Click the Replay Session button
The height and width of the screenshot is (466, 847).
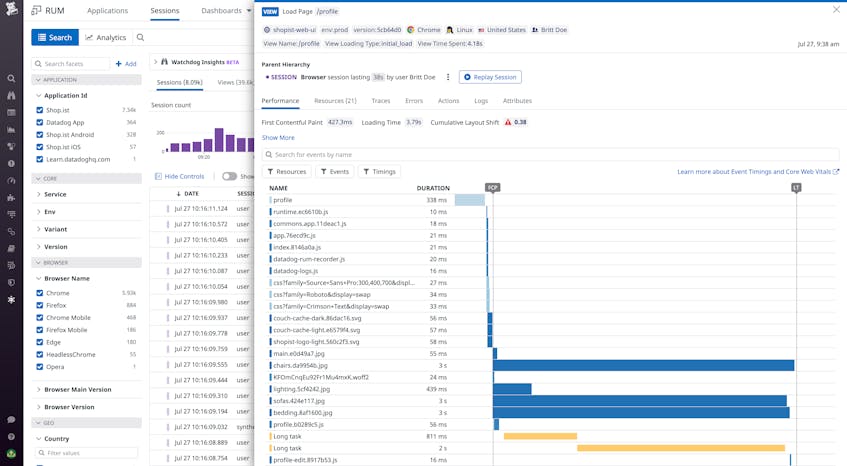[490, 77]
